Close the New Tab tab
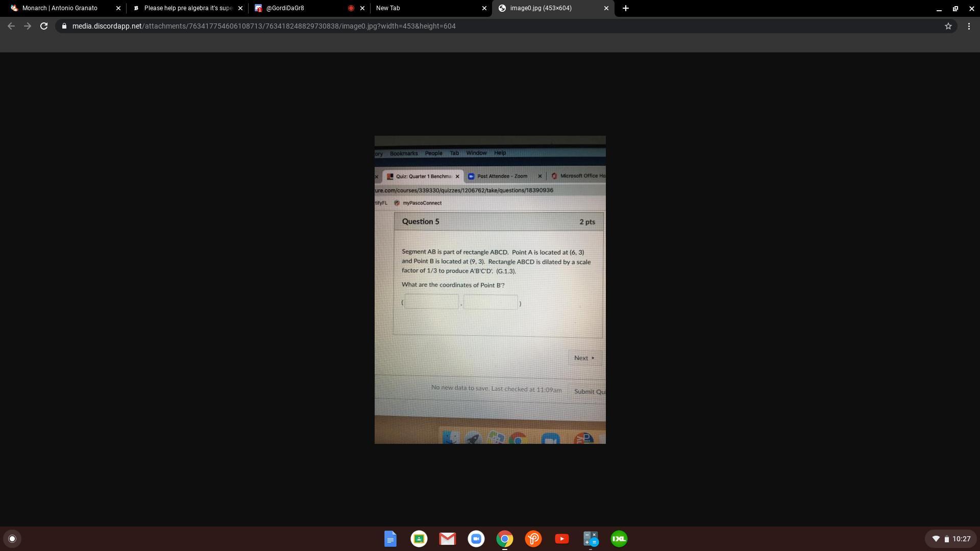The image size is (980, 551). click(x=484, y=8)
